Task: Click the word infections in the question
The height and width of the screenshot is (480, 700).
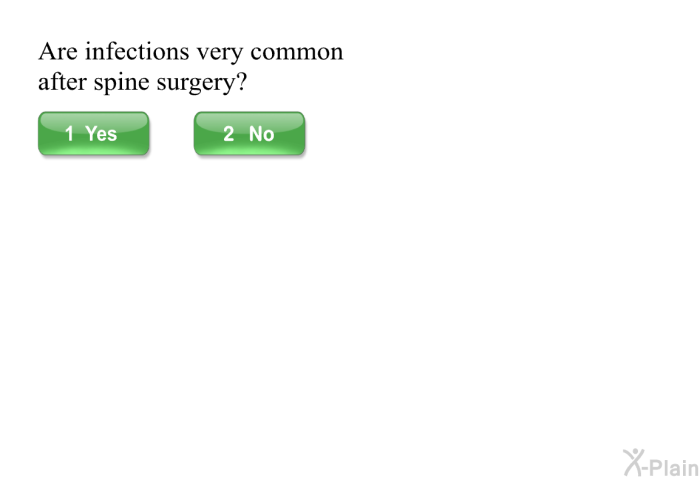Action: coord(131,52)
